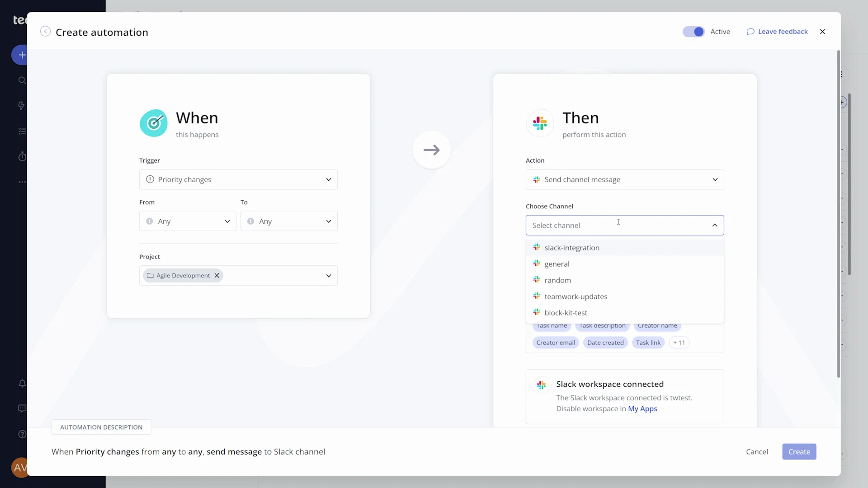Expand the Project field dropdown

tap(330, 275)
